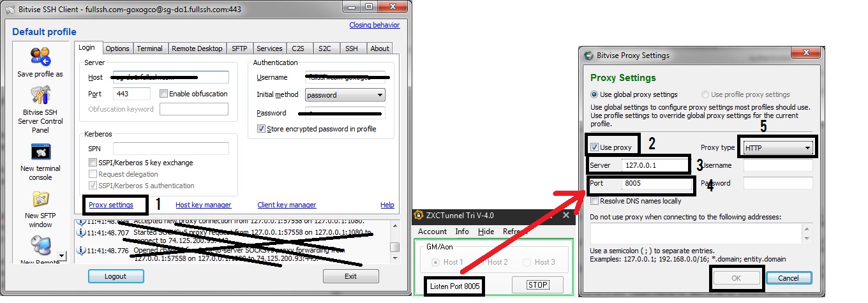This screenshot has height=303, width=868.
Task: Switch to the Options tab
Action: click(x=117, y=48)
